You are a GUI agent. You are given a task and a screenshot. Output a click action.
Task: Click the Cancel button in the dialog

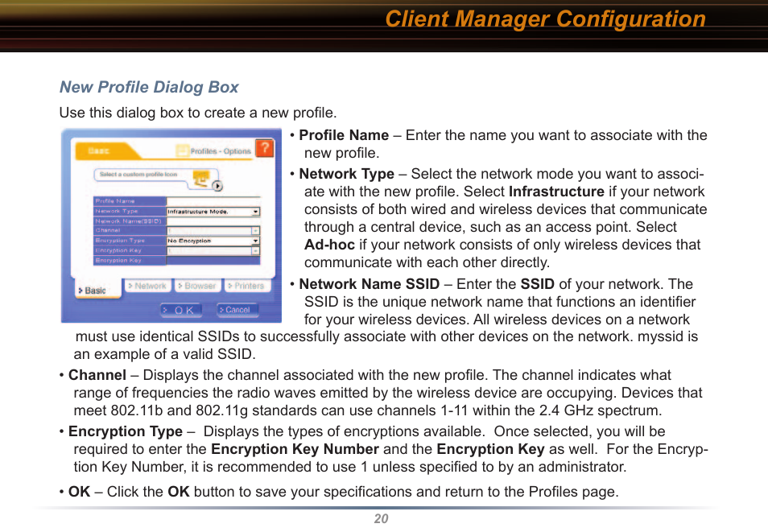click(x=237, y=310)
